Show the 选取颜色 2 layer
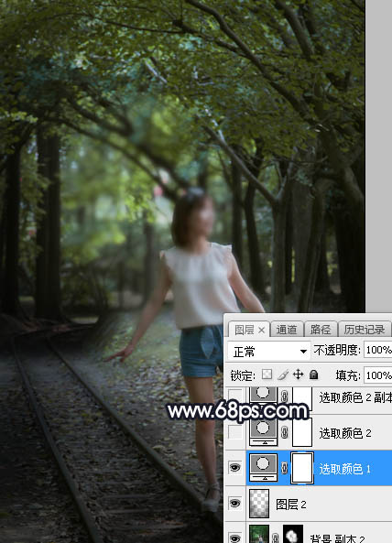The height and width of the screenshot is (543, 392). pyautogui.click(x=235, y=432)
